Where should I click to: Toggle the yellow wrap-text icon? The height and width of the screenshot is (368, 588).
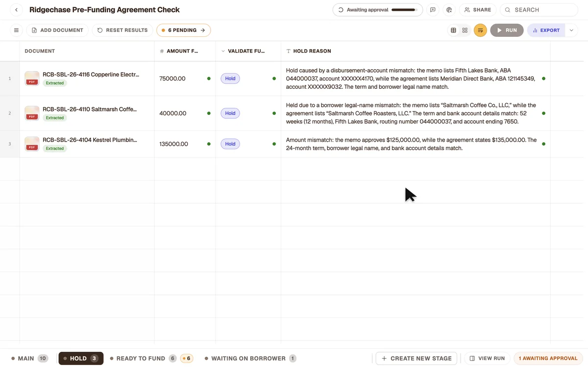point(480,30)
